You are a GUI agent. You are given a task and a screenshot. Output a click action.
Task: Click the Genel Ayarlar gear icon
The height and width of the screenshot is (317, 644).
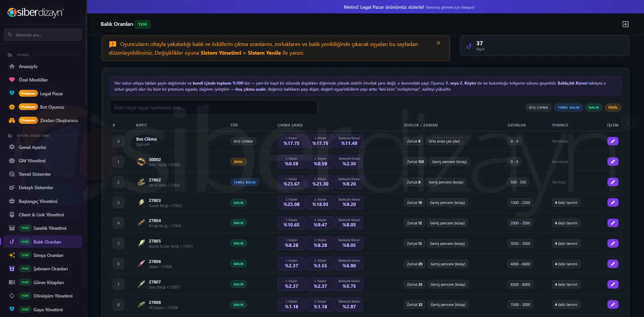[x=12, y=147]
